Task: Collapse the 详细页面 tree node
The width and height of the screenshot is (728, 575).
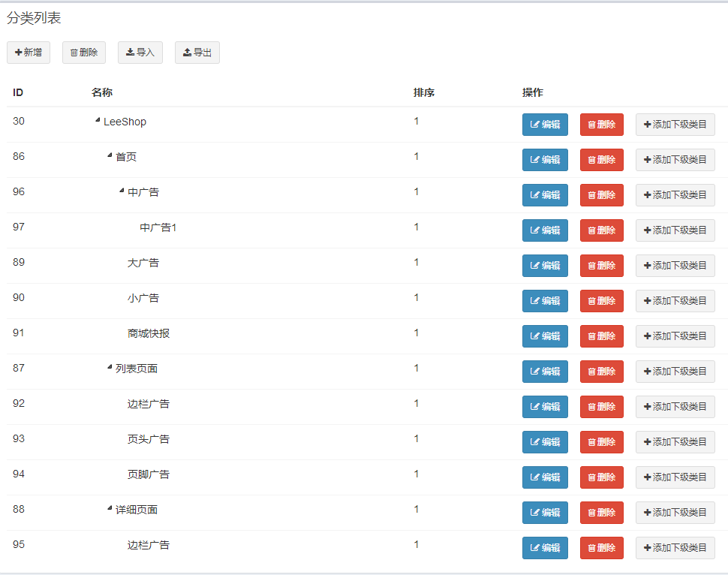Action: point(110,509)
